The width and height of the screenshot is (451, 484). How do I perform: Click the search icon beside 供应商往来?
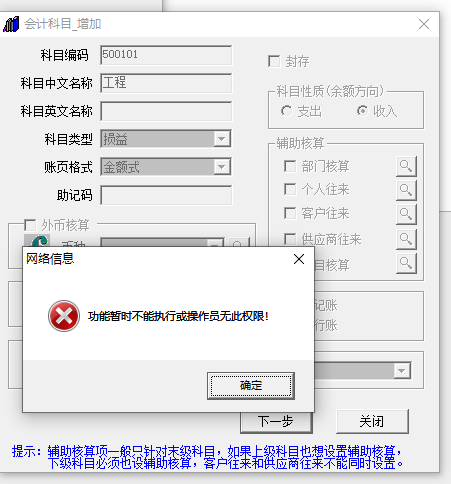point(406,239)
